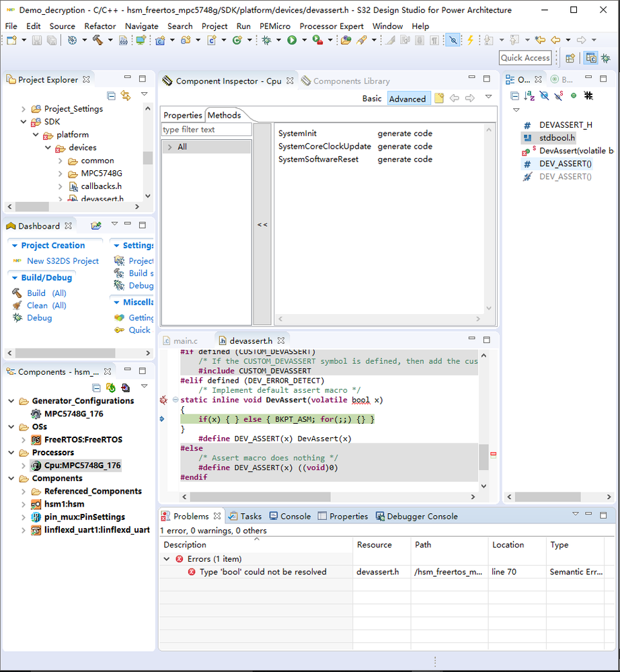Click Collapse All in Project Explorer
This screenshot has height=672, width=620.
(112, 96)
